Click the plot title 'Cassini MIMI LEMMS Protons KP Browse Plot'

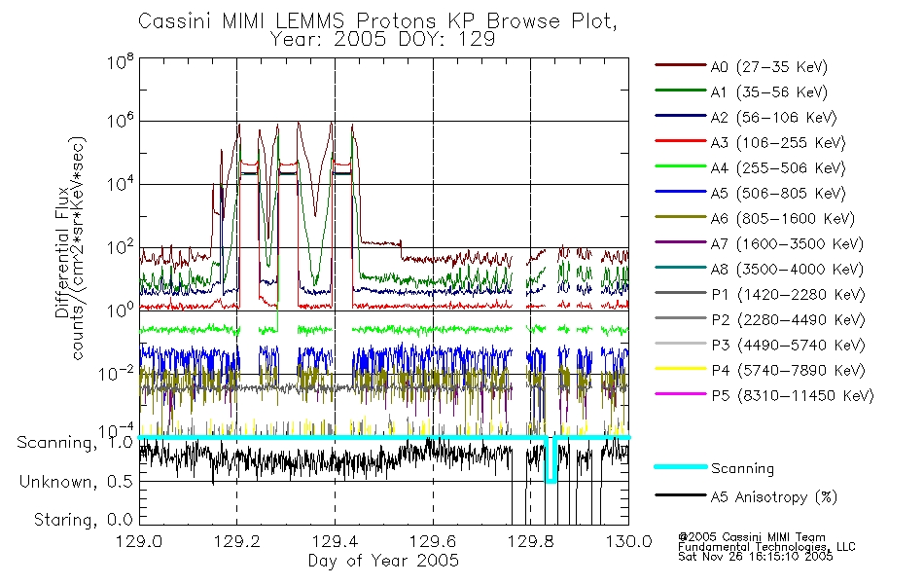coord(377,21)
